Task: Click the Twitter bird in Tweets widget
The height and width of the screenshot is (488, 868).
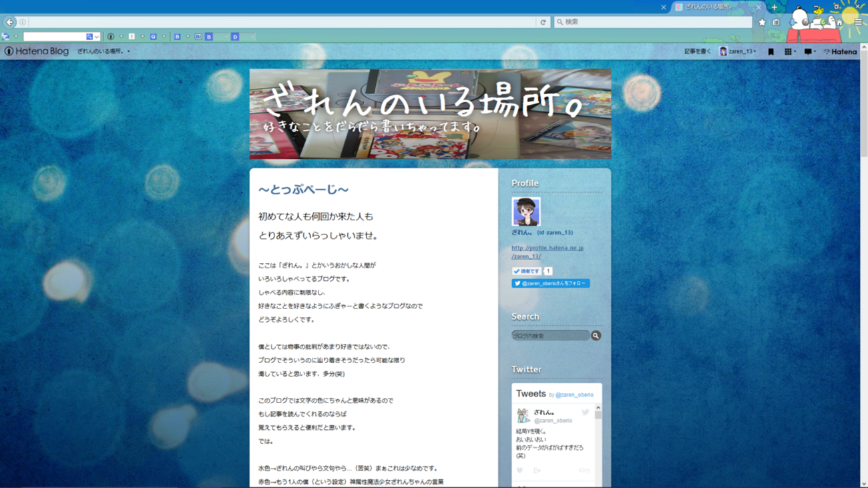Action: click(586, 413)
